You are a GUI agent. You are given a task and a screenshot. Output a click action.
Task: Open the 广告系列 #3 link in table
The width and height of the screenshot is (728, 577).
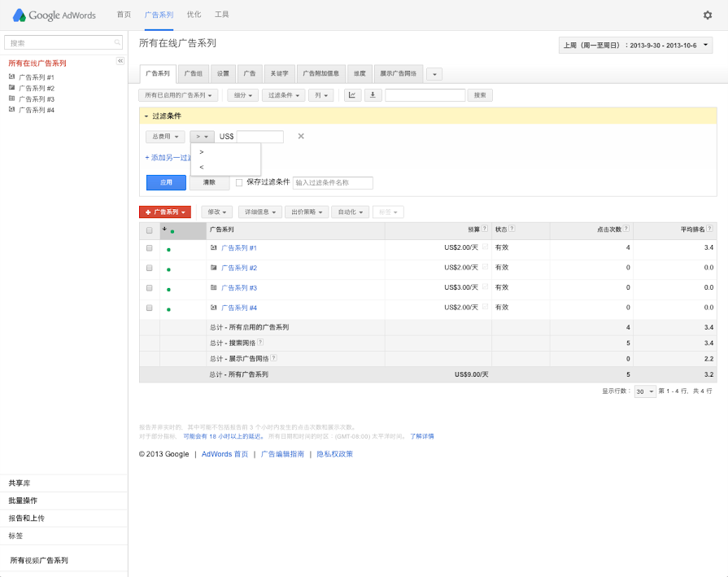[239, 288]
